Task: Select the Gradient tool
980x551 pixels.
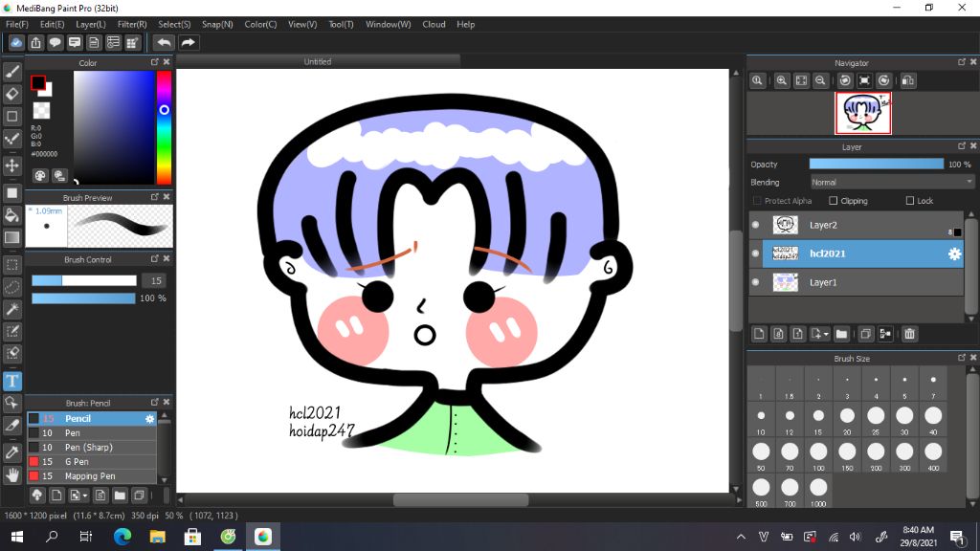Action: tap(11, 237)
